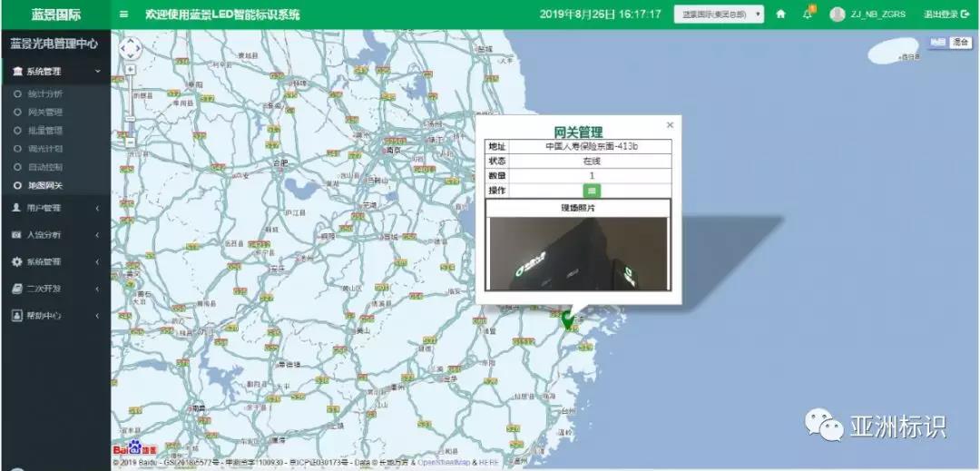Screen dimensions: 980x471
Task: Expand 二次开发 sidebar section
Action: tap(56, 289)
